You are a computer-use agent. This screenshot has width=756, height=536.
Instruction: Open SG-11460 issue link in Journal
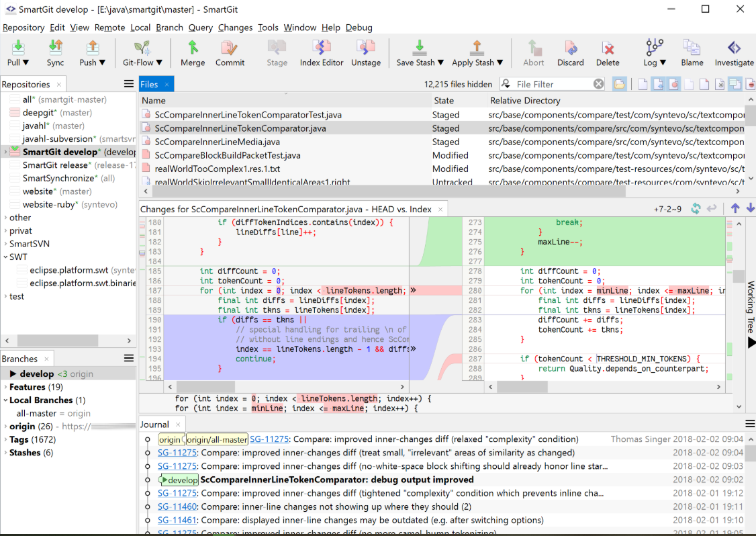click(177, 506)
